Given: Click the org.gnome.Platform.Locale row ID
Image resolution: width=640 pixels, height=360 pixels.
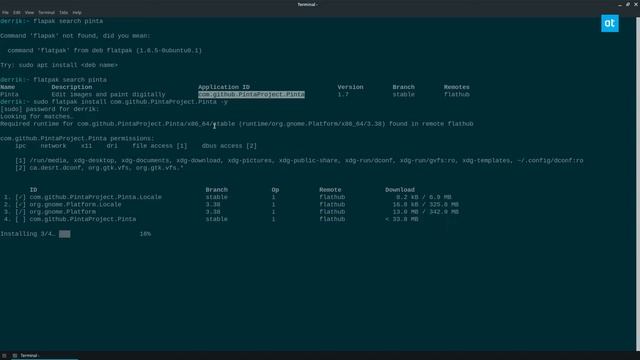Looking at the screenshot, I should coord(75,204).
